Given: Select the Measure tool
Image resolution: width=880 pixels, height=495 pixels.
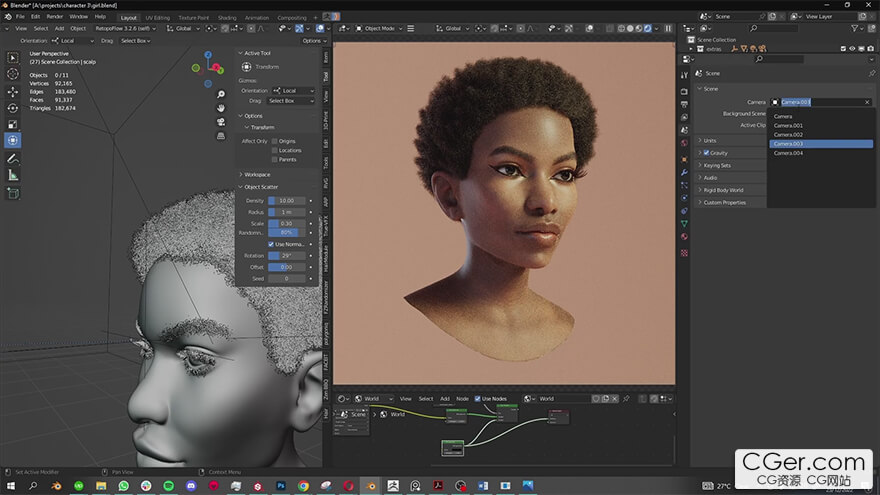Looking at the screenshot, I should coord(13,175).
